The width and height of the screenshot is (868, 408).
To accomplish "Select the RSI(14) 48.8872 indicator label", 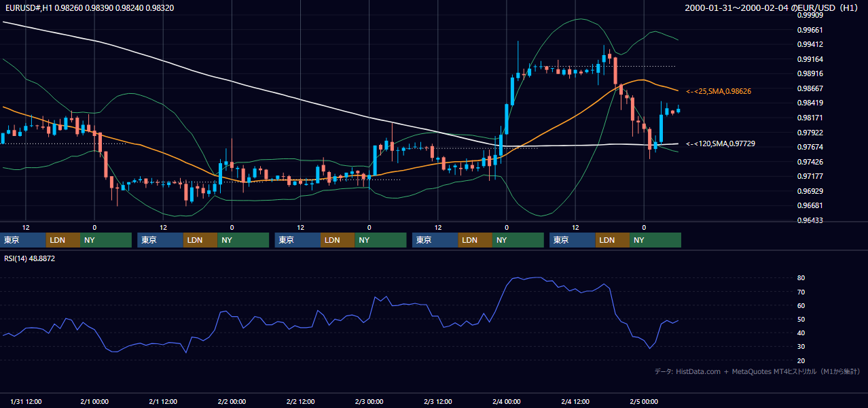I will tap(29, 258).
